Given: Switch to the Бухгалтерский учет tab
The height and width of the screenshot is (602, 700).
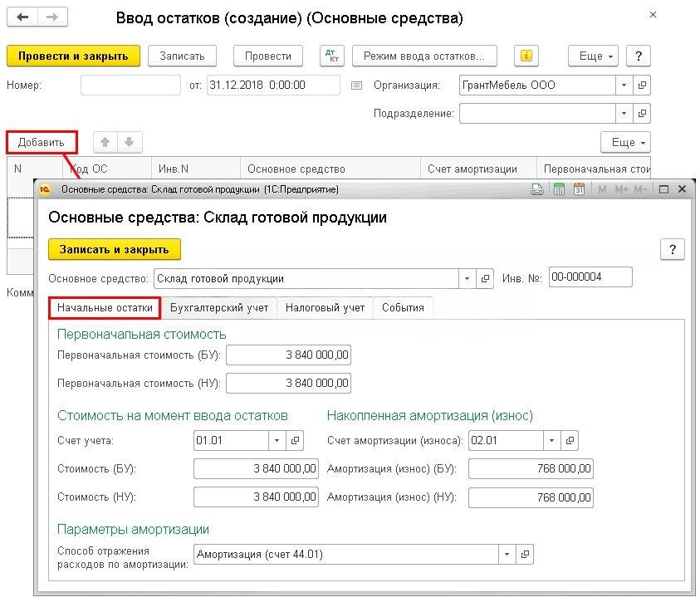Looking at the screenshot, I should point(219,308).
